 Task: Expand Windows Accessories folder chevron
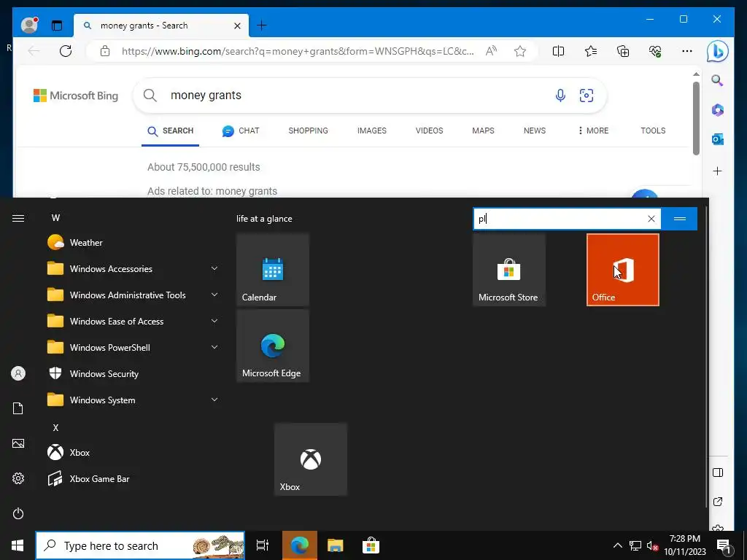point(214,268)
